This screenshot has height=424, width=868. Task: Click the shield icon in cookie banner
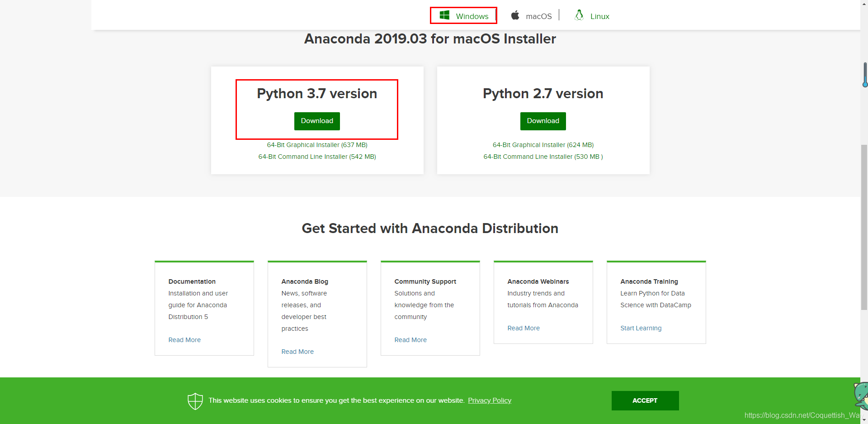coord(195,401)
